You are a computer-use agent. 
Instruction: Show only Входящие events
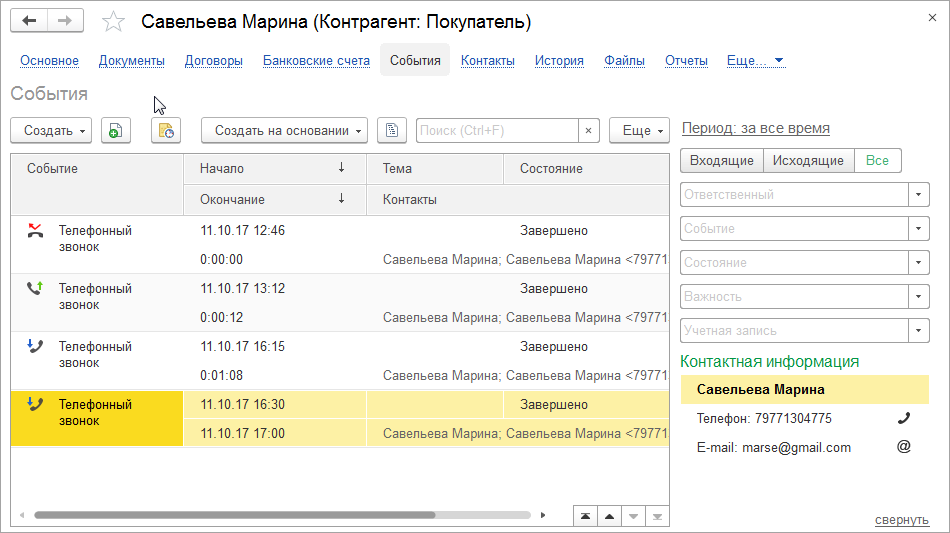pos(721,160)
